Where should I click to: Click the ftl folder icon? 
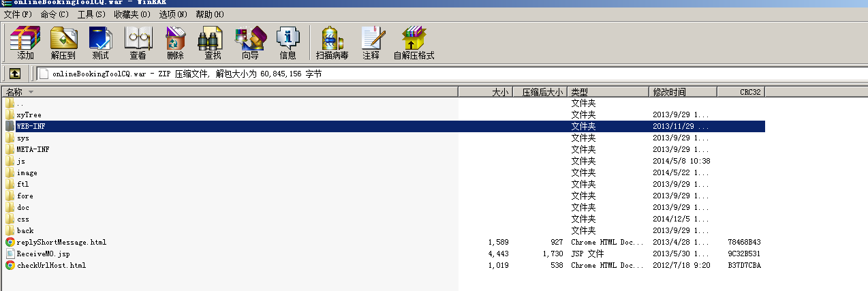pyautogui.click(x=10, y=184)
